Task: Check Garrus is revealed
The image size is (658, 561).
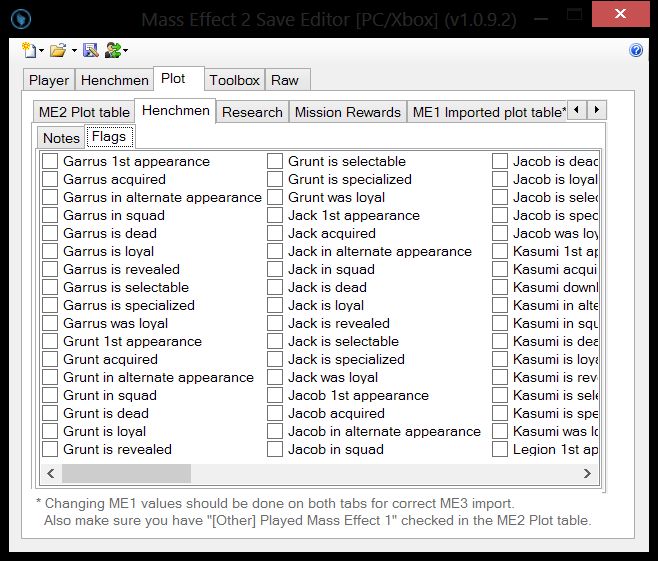Action: [50, 269]
